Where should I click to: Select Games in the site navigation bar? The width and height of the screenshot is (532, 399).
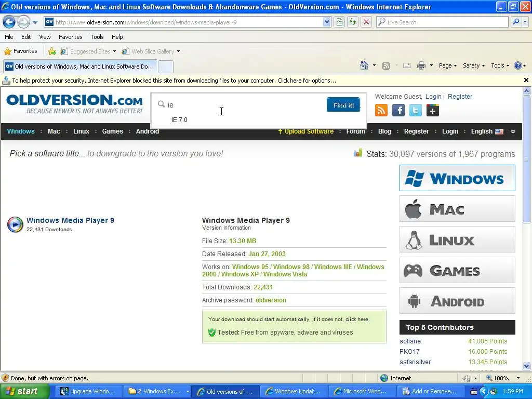(x=113, y=131)
